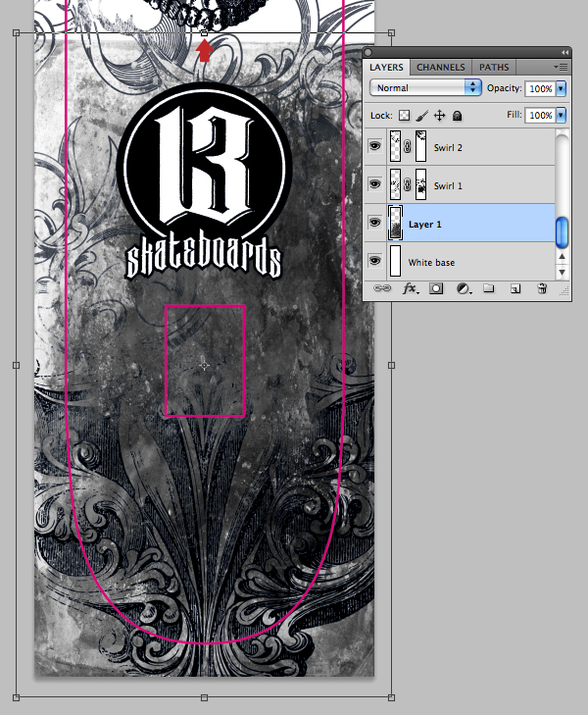Viewport: 588px width, 715px height.
Task: Select the Layer 1 name text
Action: (x=424, y=225)
